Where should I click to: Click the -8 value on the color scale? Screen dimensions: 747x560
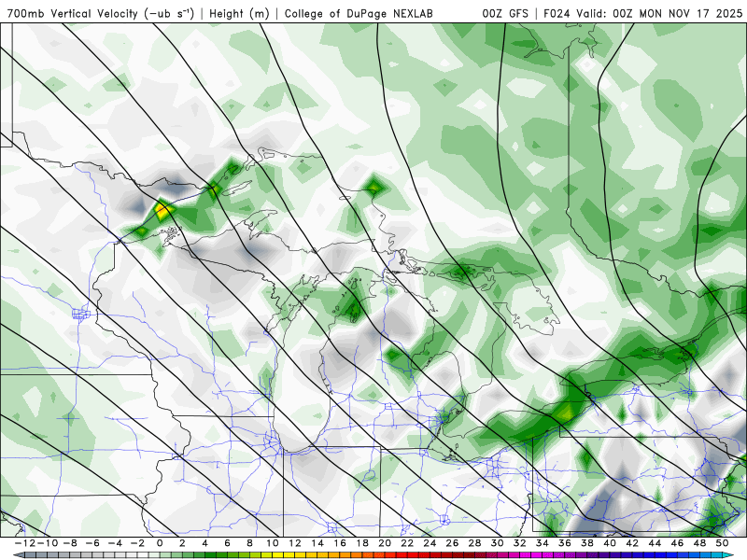tap(70, 543)
